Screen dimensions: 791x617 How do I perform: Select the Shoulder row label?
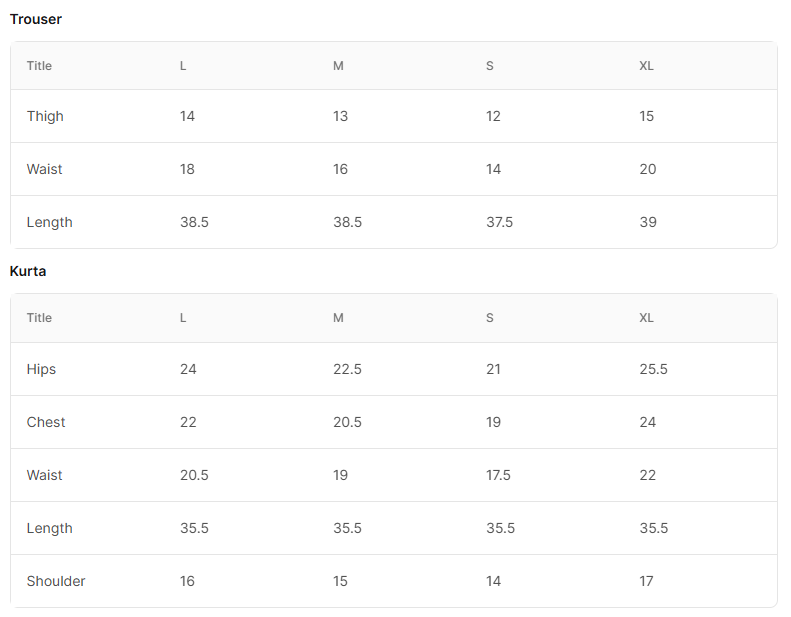pyautogui.click(x=56, y=581)
